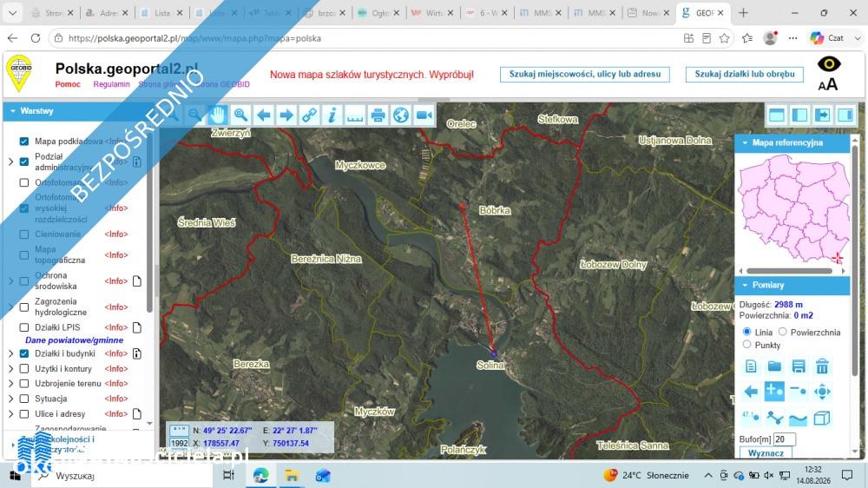Click the Wyznacz button

coord(766,453)
